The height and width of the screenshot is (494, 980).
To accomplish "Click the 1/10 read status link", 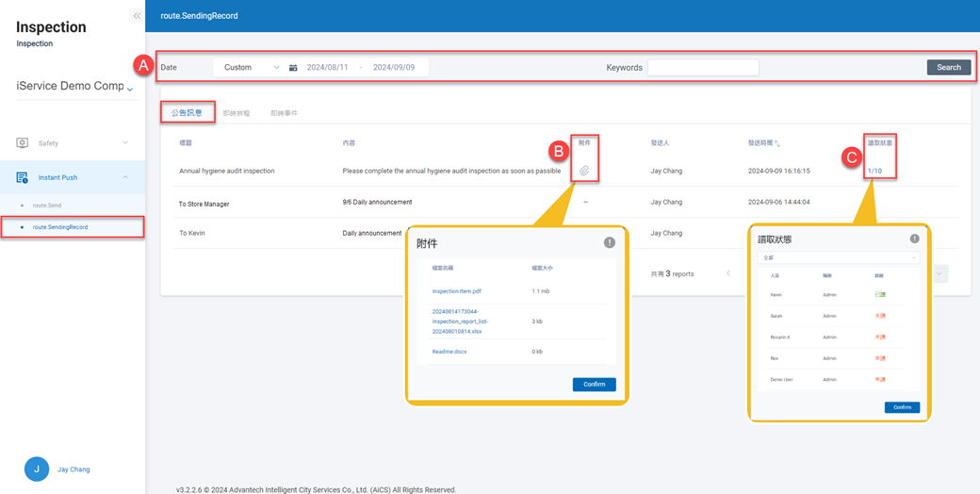I will coord(874,171).
